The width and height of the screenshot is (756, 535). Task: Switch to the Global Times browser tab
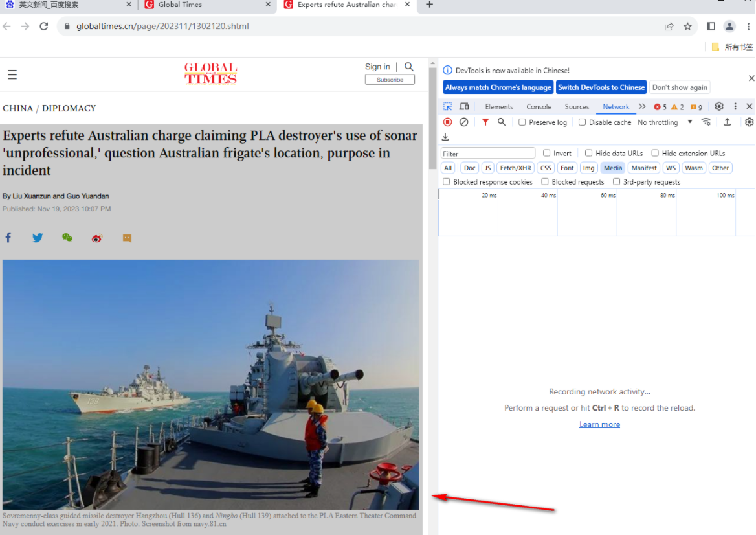[207, 5]
